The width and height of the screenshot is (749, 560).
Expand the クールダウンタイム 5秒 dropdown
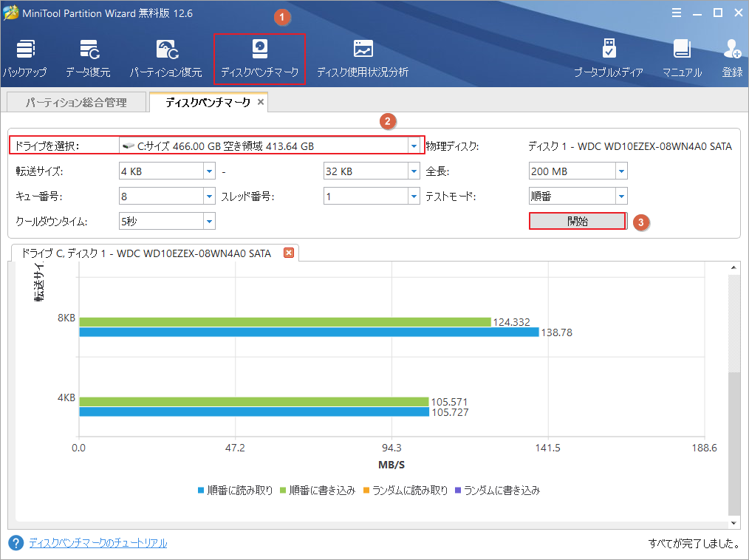(209, 221)
